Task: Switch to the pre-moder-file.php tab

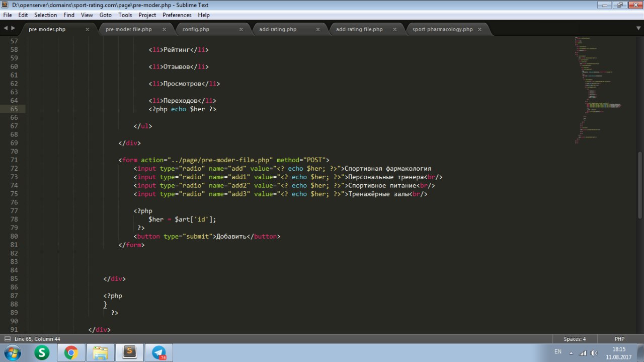Action: pyautogui.click(x=128, y=29)
